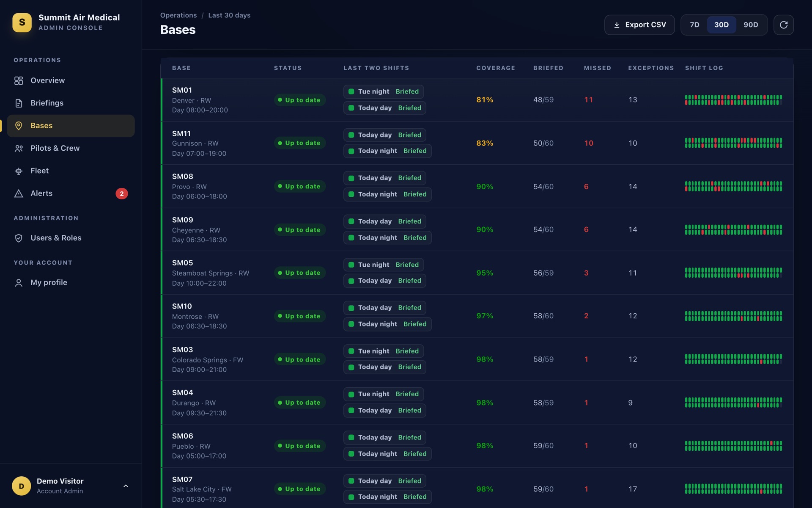Open the SM11 Gunnison base name

pos(181,134)
